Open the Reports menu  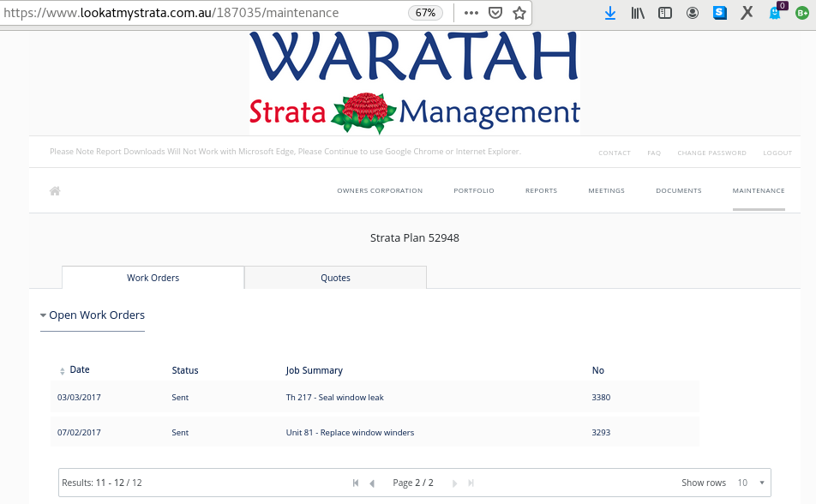click(x=541, y=190)
